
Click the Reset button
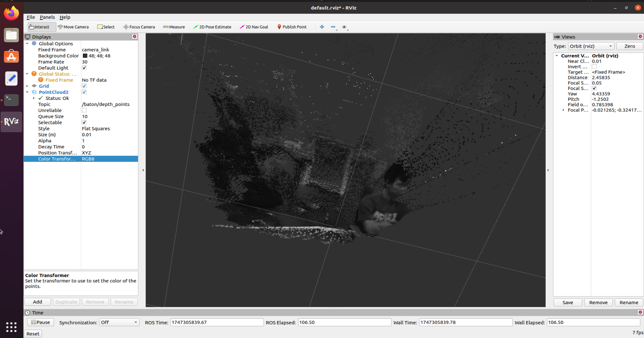point(33,333)
